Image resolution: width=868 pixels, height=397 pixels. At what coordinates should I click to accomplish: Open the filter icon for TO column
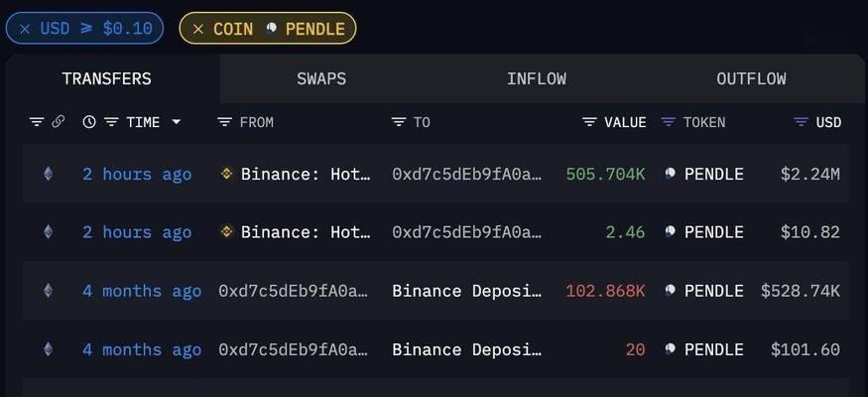click(x=399, y=122)
